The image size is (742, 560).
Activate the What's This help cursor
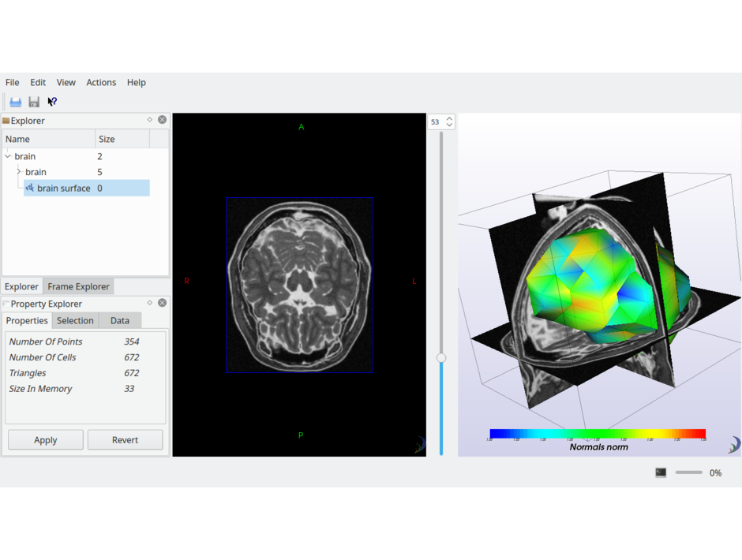tap(52, 102)
